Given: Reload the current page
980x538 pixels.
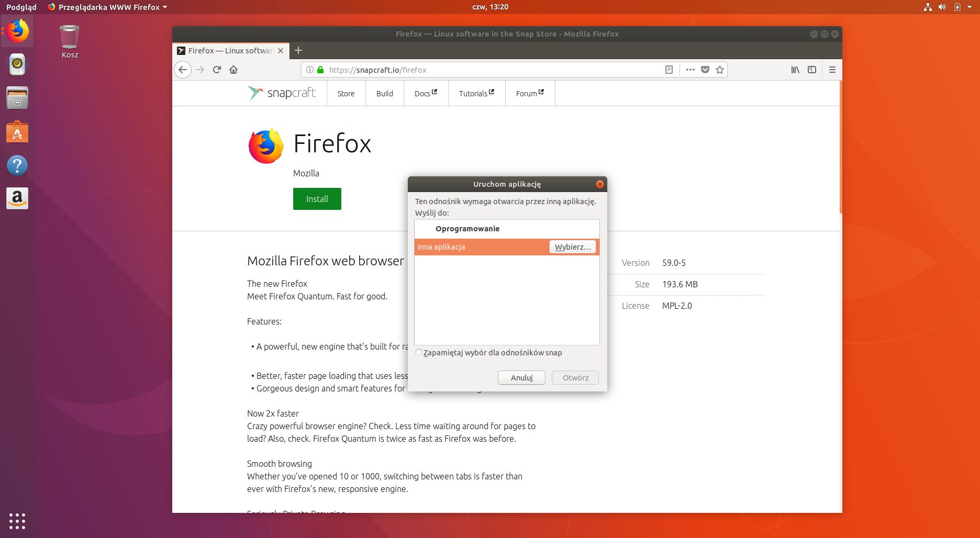Looking at the screenshot, I should pos(217,70).
